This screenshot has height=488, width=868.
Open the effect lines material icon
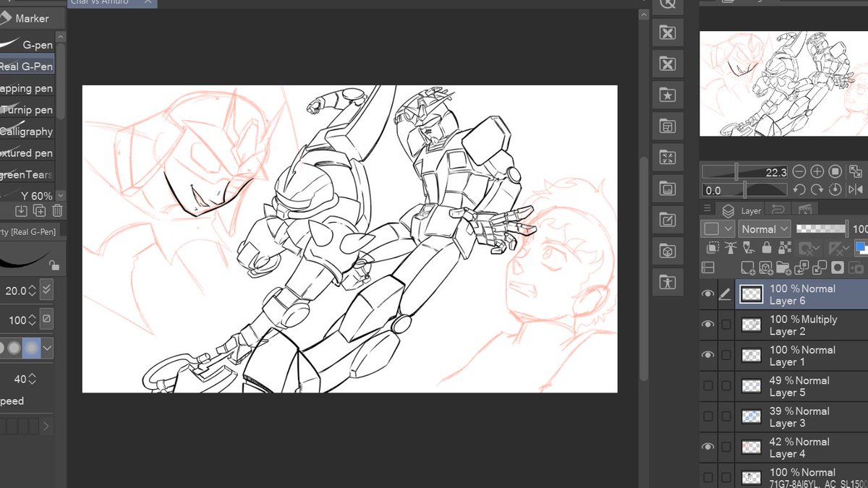[668, 158]
